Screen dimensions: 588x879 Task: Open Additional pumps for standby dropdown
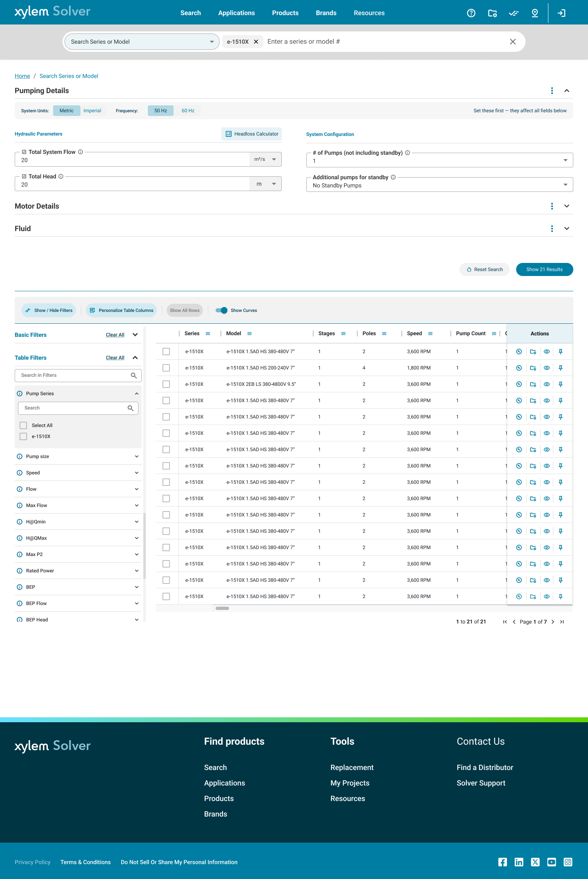pyautogui.click(x=440, y=185)
